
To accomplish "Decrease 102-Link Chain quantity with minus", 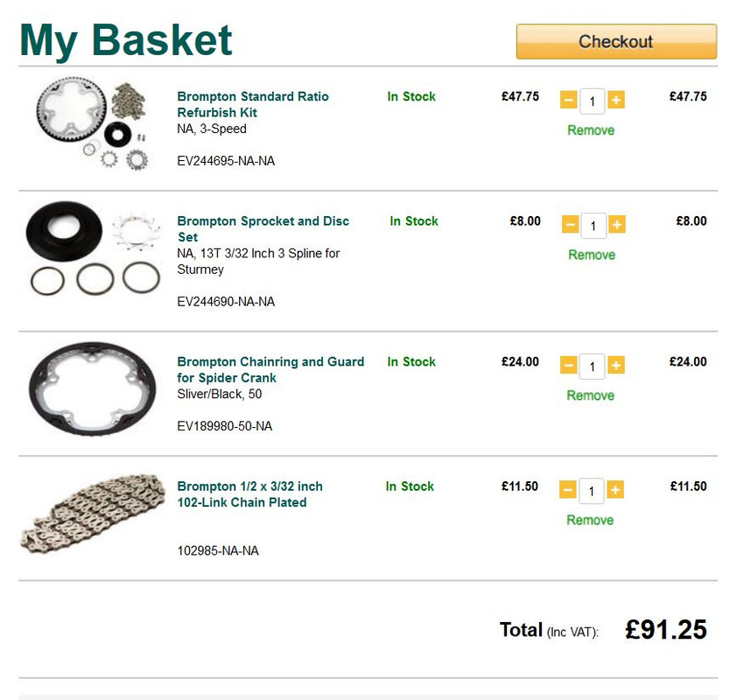I will pyautogui.click(x=567, y=489).
